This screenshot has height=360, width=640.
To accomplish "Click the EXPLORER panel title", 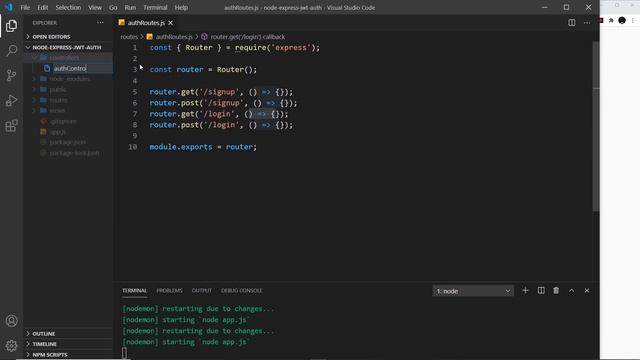I will coord(44,23).
